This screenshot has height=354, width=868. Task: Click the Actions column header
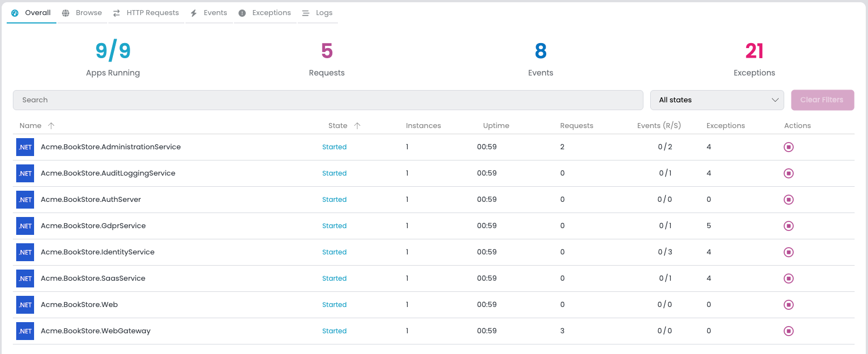pyautogui.click(x=798, y=126)
